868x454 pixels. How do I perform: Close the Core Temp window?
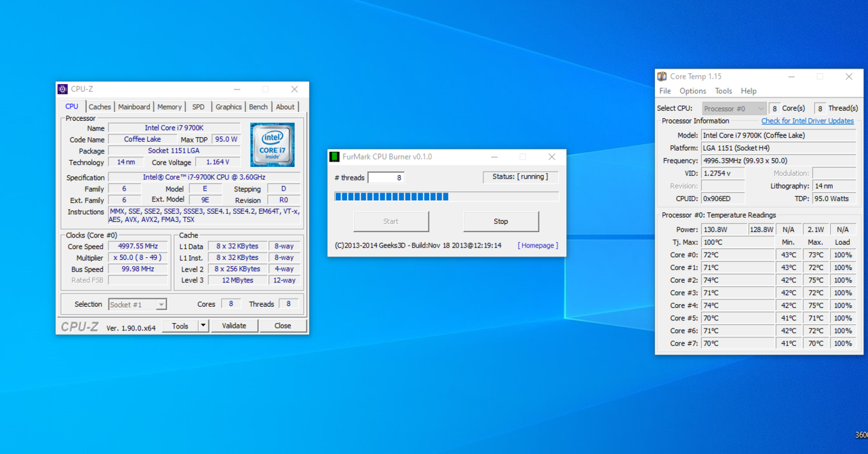(x=849, y=77)
